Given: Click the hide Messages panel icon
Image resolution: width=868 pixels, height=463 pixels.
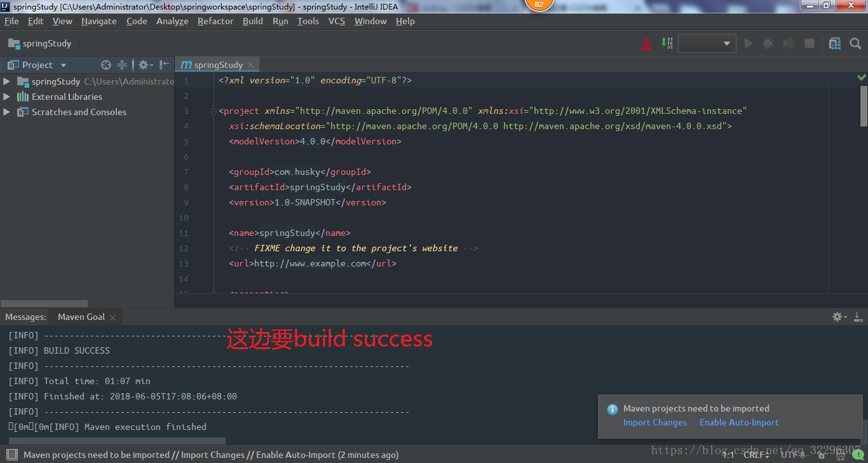Looking at the screenshot, I should pyautogui.click(x=858, y=317).
